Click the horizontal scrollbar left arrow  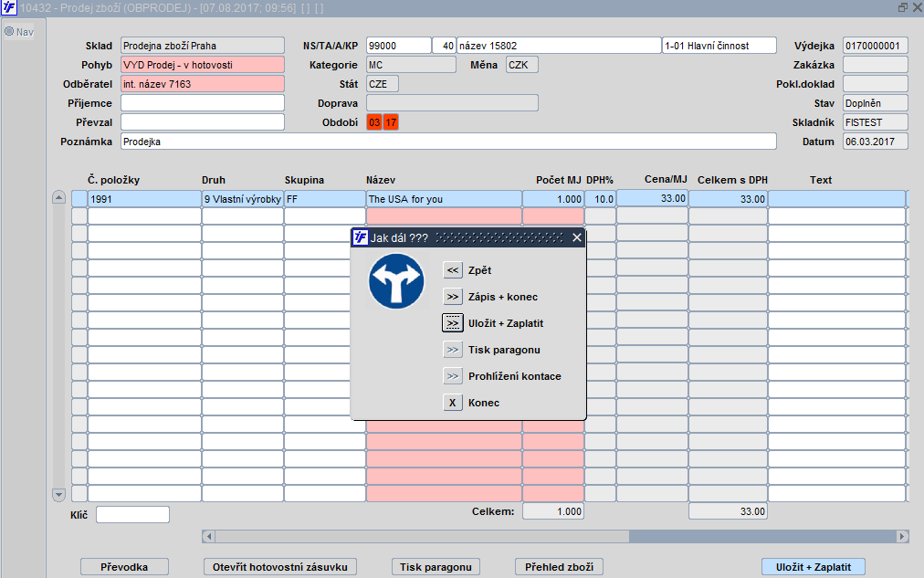pos(208,536)
